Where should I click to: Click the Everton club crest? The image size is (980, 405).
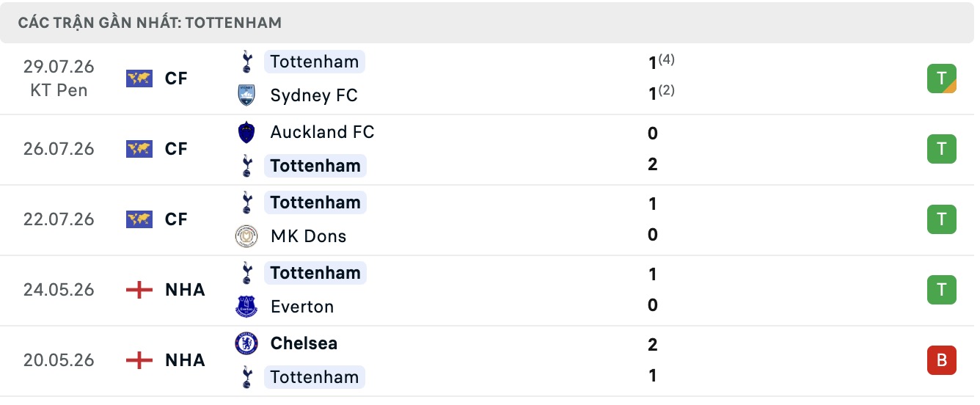[x=246, y=307]
